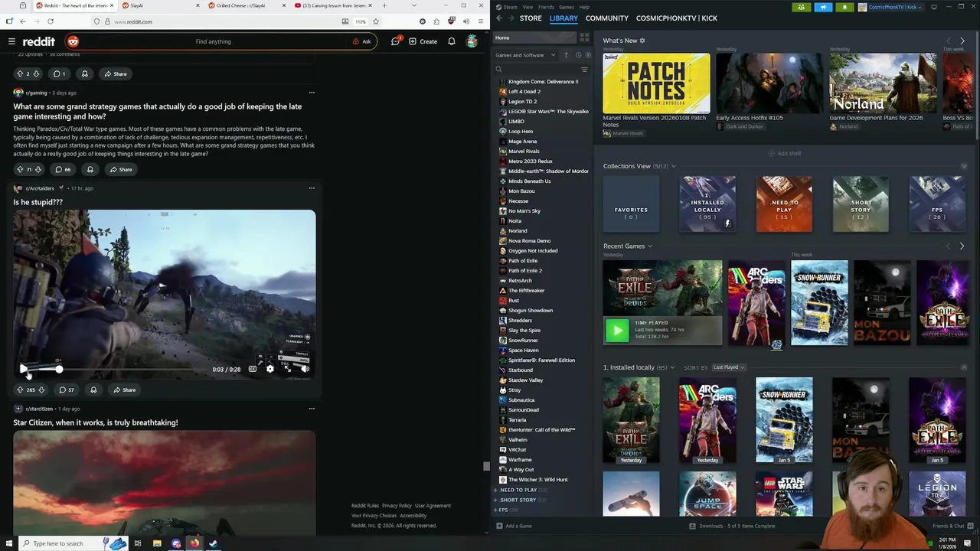Click Create post button on Reddit
Viewport: 980px width, 551px height.
click(423, 41)
